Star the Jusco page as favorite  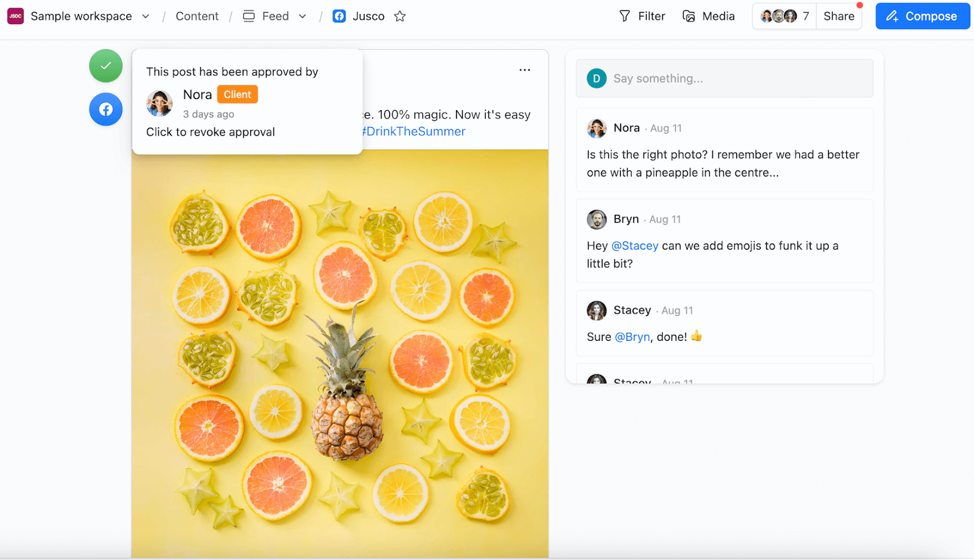400,16
